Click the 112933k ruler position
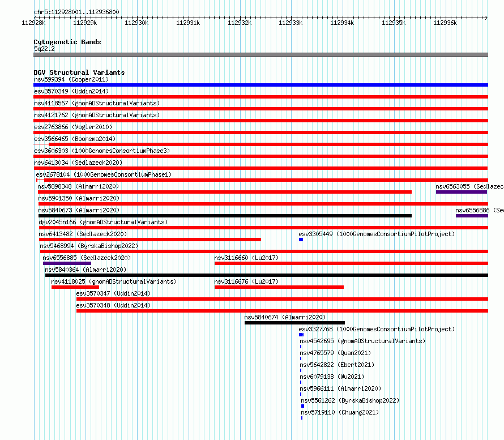The height and width of the screenshot is (440, 504). click(291, 23)
